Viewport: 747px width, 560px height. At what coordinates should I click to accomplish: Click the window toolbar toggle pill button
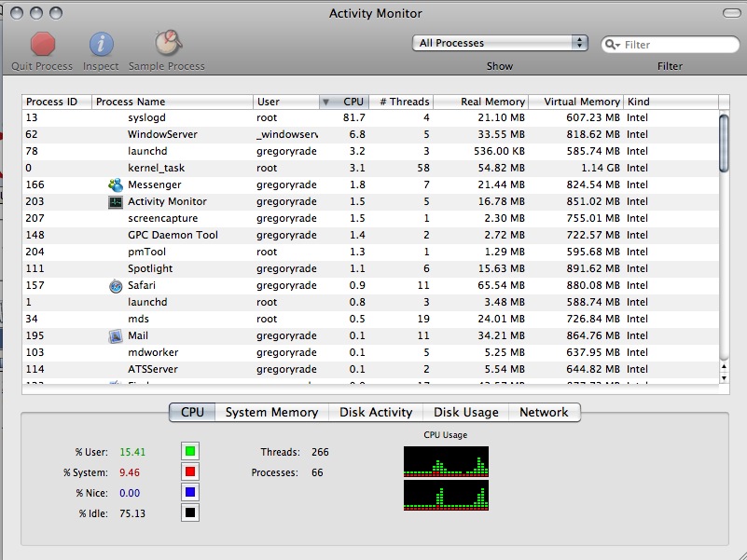(x=731, y=13)
